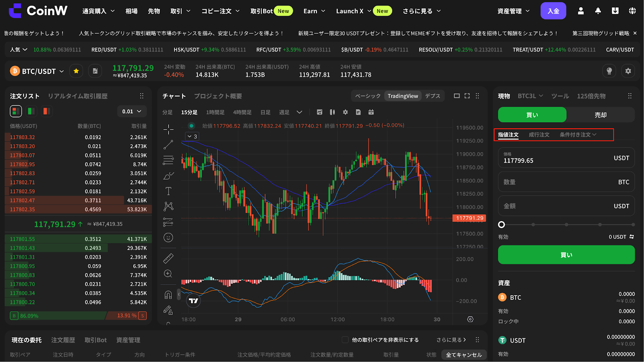
Task: Close the announcement ticker banner
Action: [635, 33]
